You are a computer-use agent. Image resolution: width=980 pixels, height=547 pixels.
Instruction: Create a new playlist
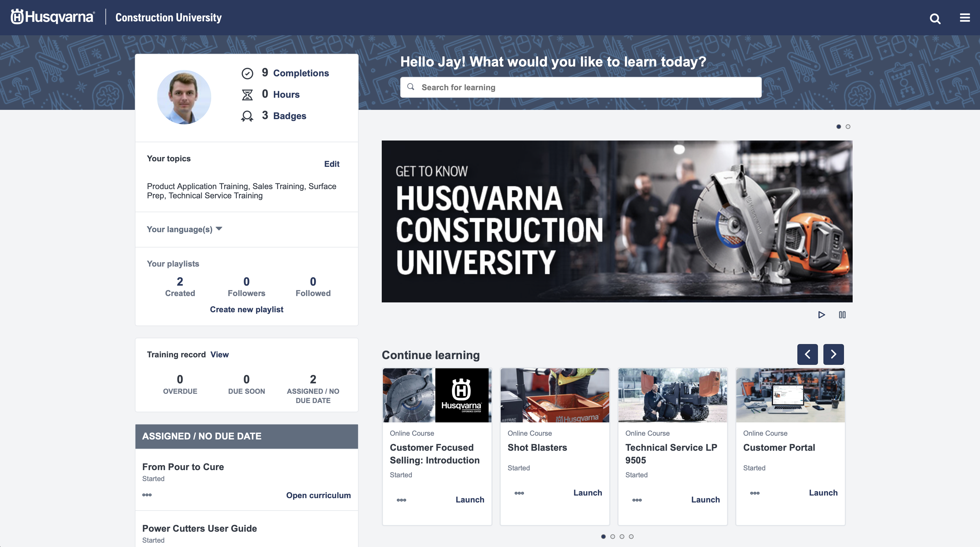247,309
